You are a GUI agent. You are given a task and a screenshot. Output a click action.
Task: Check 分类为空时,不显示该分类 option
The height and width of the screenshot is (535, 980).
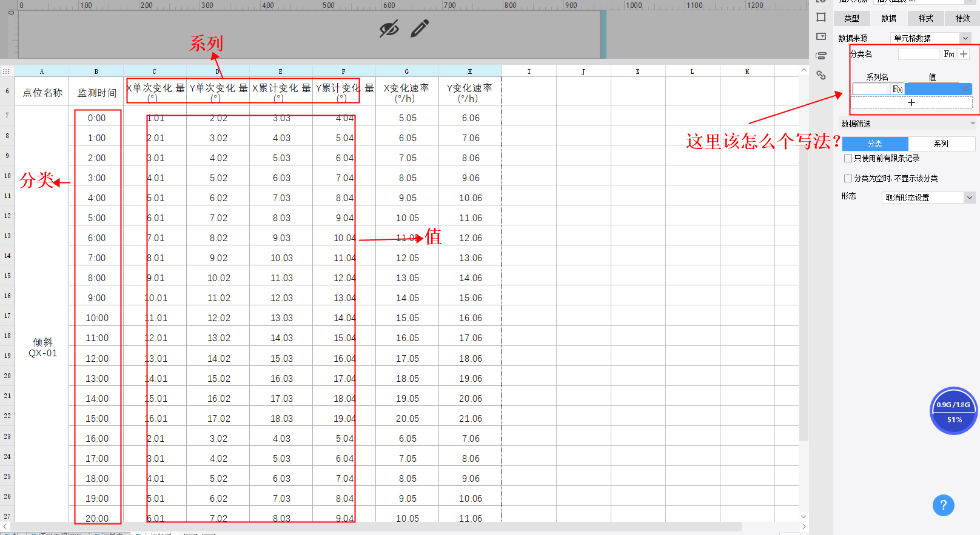848,179
